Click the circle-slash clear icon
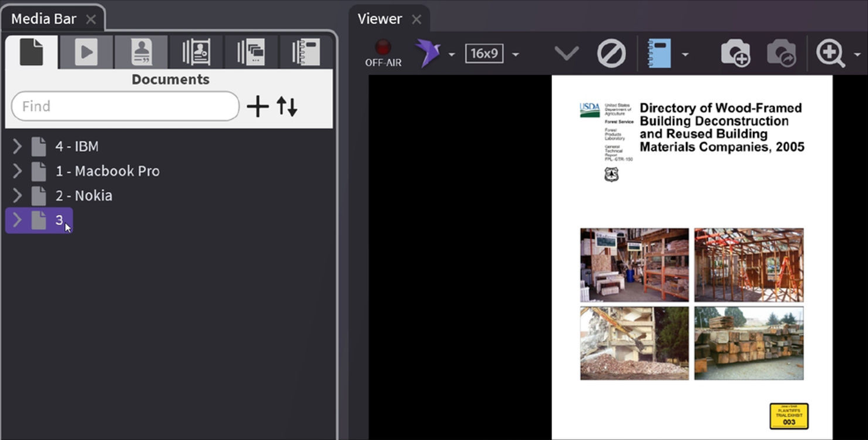Viewport: 868px width, 440px height. tap(611, 54)
